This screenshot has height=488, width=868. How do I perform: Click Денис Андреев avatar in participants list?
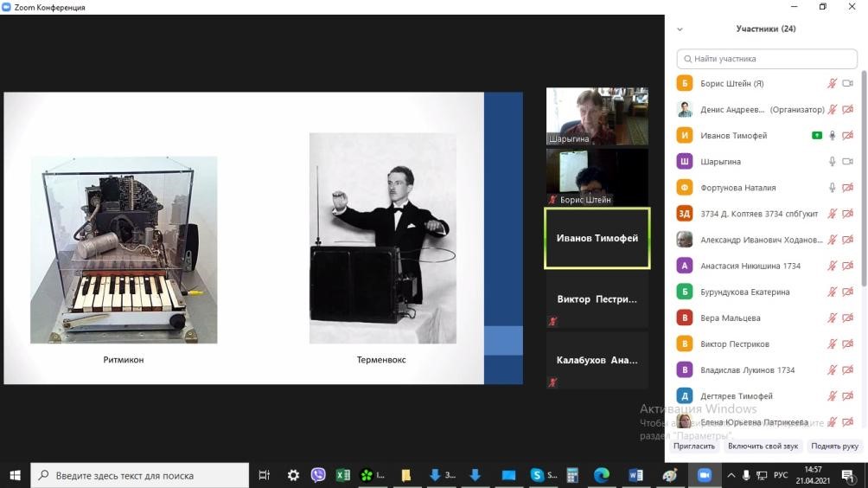tap(685, 110)
